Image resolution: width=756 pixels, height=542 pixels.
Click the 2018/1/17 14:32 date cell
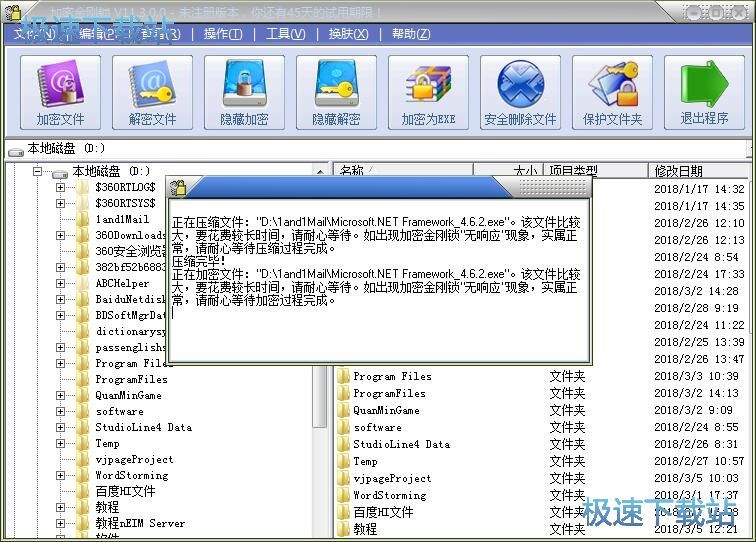click(699, 189)
